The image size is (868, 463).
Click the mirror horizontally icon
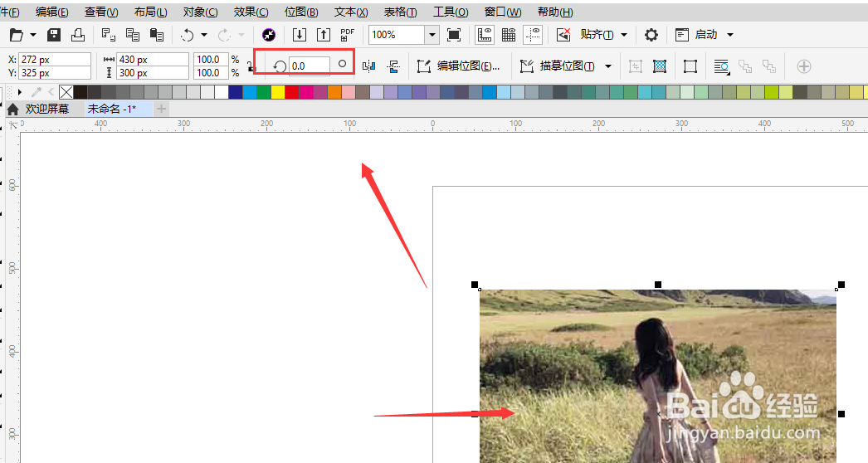point(368,66)
